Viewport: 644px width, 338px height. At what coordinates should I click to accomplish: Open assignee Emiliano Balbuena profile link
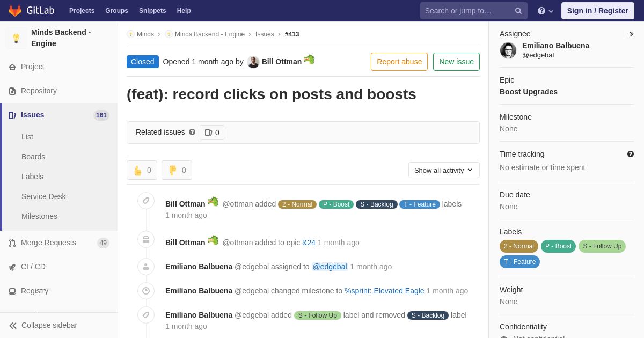[555, 46]
